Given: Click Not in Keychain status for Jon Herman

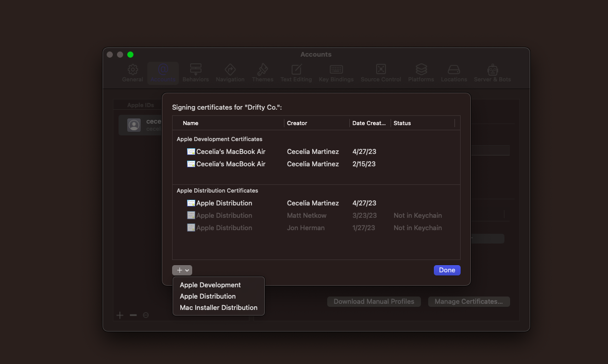Looking at the screenshot, I should click(417, 228).
